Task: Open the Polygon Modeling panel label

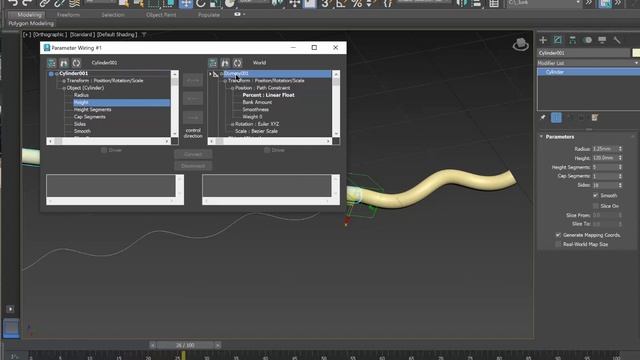Action: (31, 24)
